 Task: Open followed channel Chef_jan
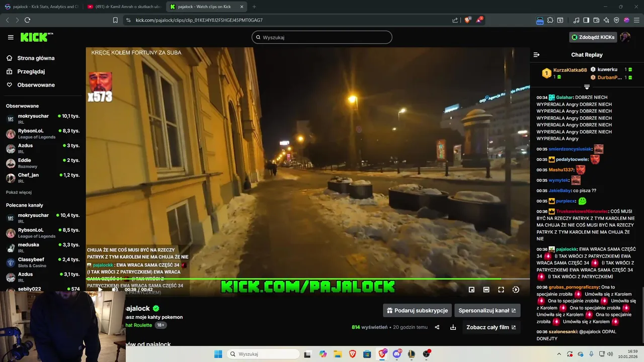click(x=43, y=177)
